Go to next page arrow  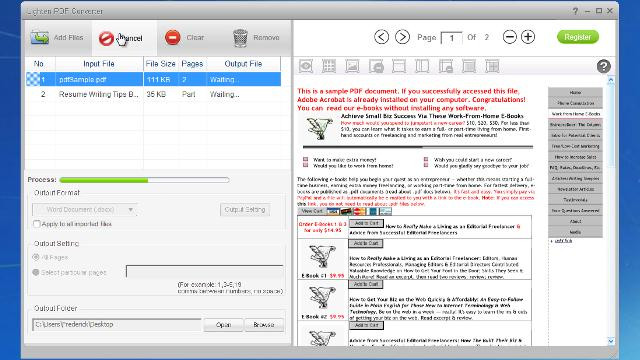pos(402,37)
